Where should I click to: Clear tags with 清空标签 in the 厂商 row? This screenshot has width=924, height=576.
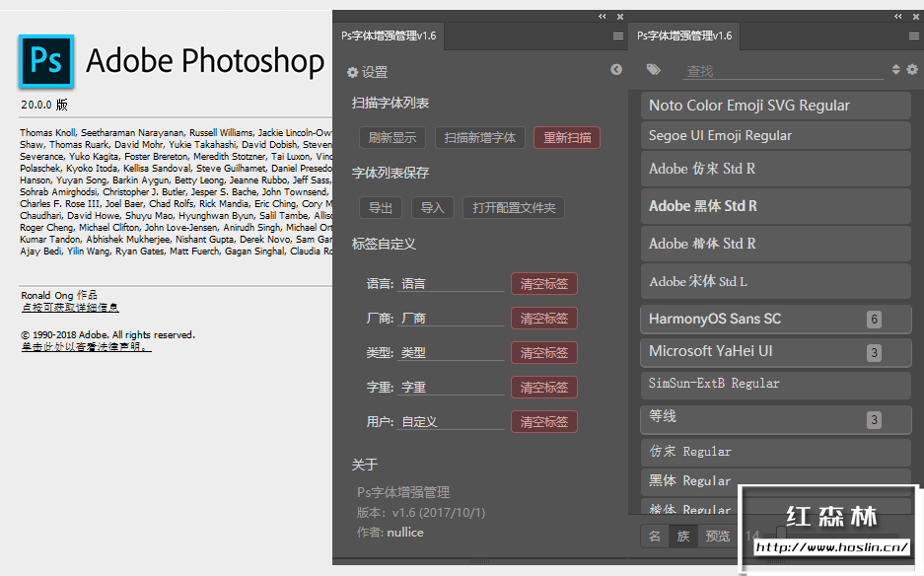point(544,319)
